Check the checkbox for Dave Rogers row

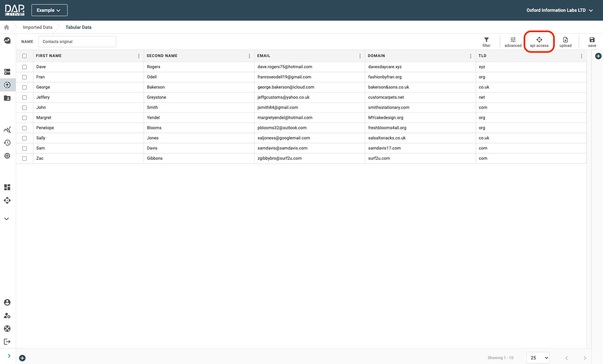25,67
